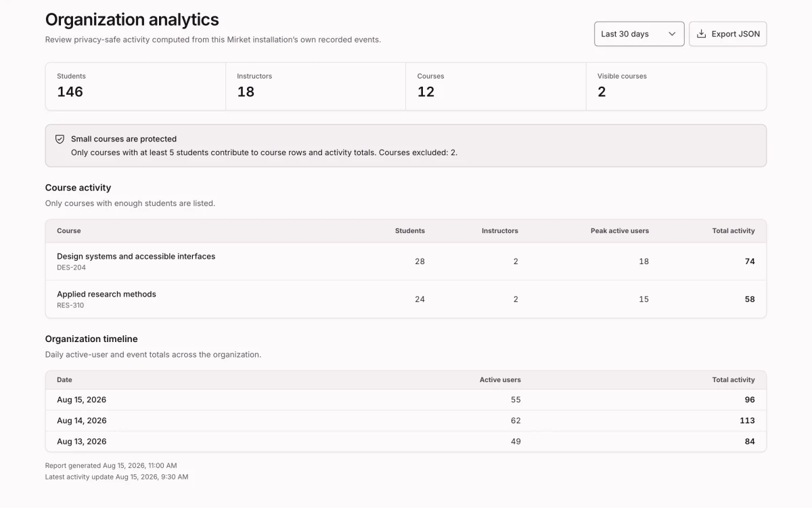Click active users 55 for Aug 15
This screenshot has height=508, width=812.
516,400
